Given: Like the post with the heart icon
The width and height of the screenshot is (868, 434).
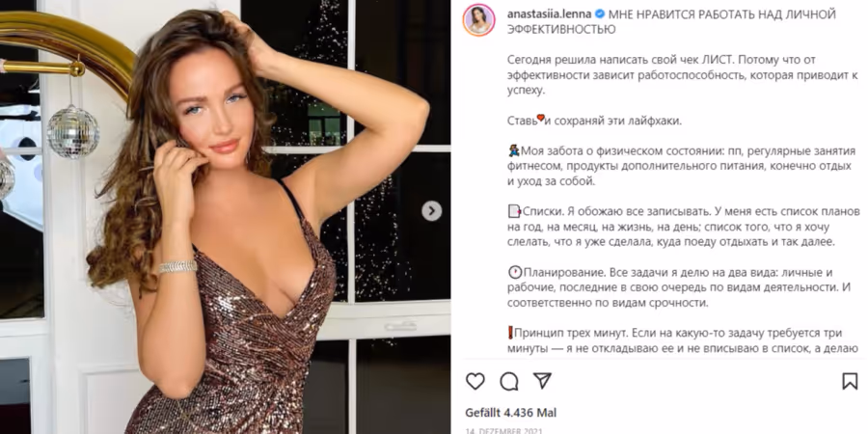Looking at the screenshot, I should [475, 381].
